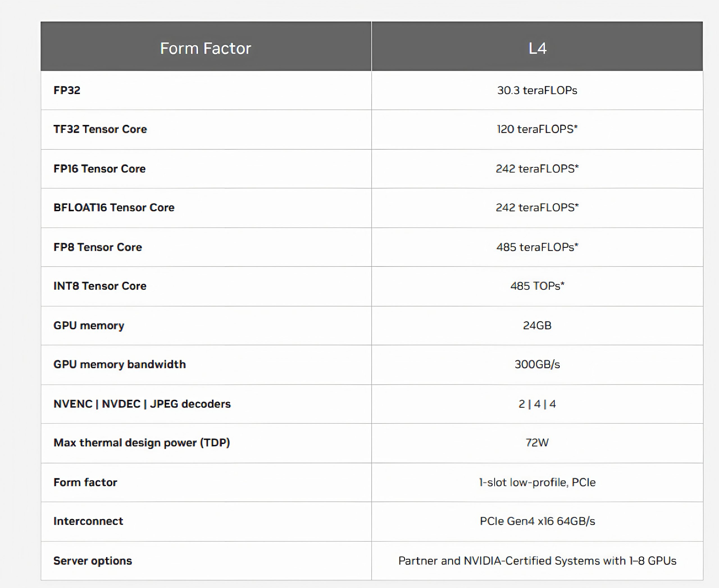Select the 300GB/s bandwidth value

537,365
